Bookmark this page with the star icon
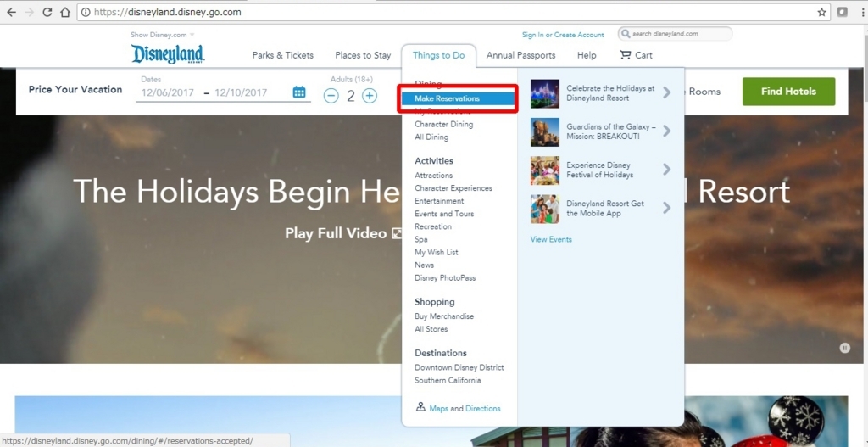 pos(821,12)
